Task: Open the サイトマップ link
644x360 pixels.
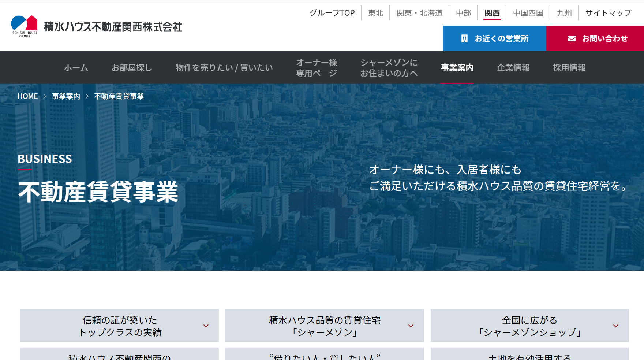Action: (609, 13)
